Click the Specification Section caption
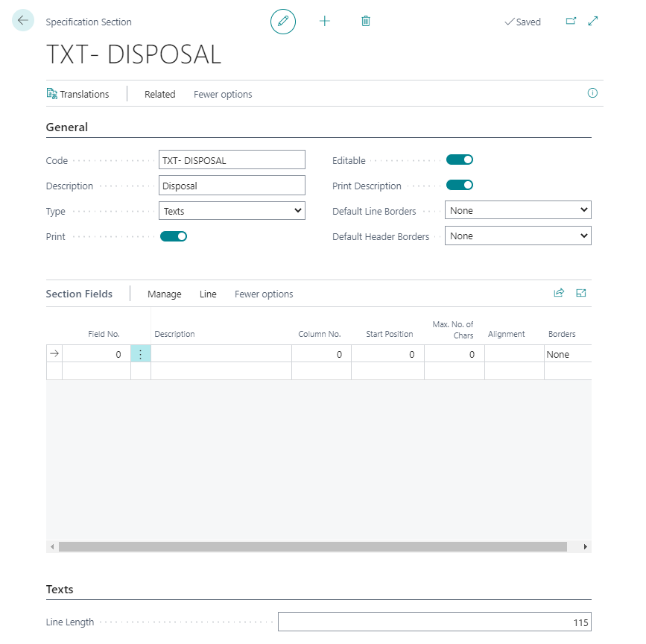Image resolution: width=646 pixels, height=644 pixels. point(89,22)
